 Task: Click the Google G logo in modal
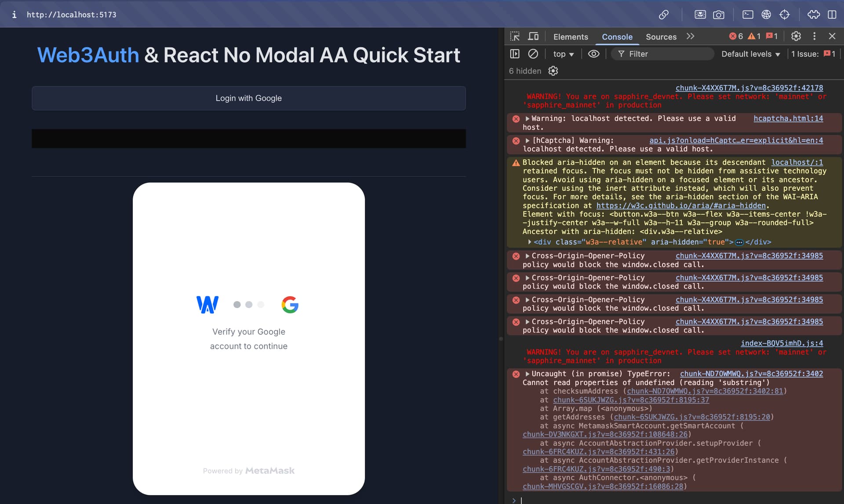(x=290, y=305)
